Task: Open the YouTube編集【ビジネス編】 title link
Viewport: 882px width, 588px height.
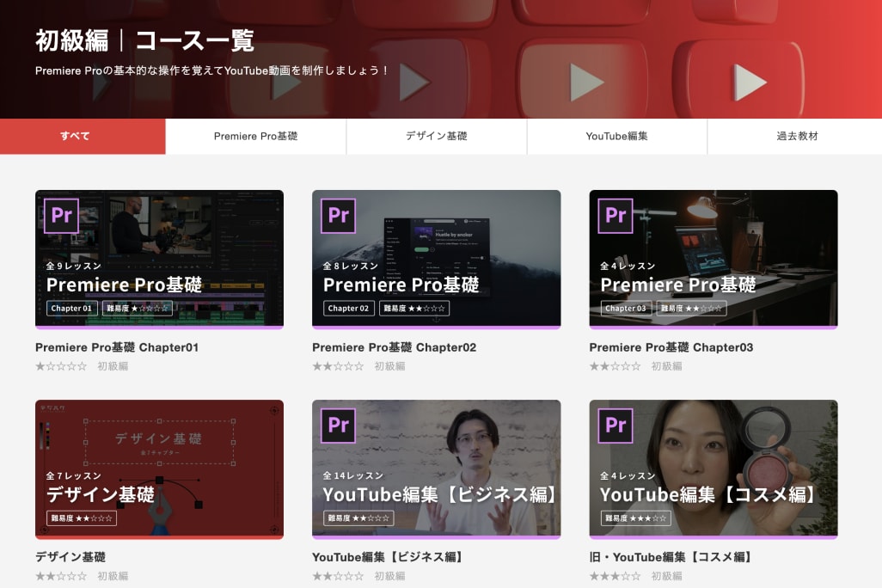Action: click(x=390, y=557)
